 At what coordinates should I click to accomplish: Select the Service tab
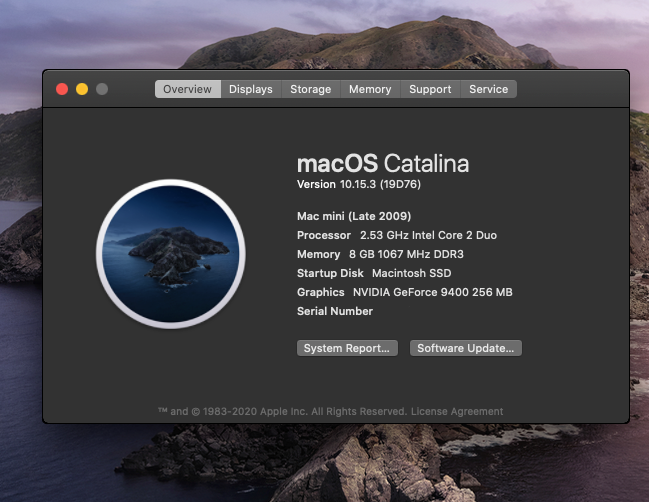tap(488, 89)
